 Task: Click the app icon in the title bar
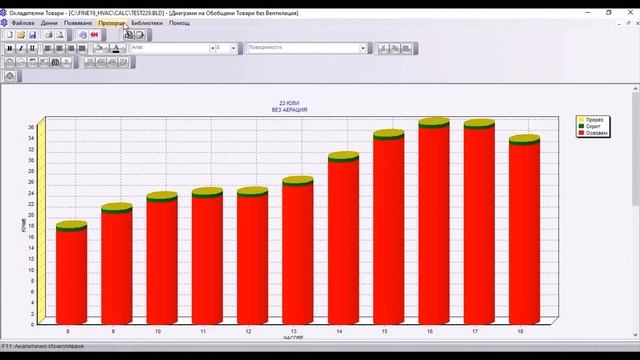click(x=4, y=13)
